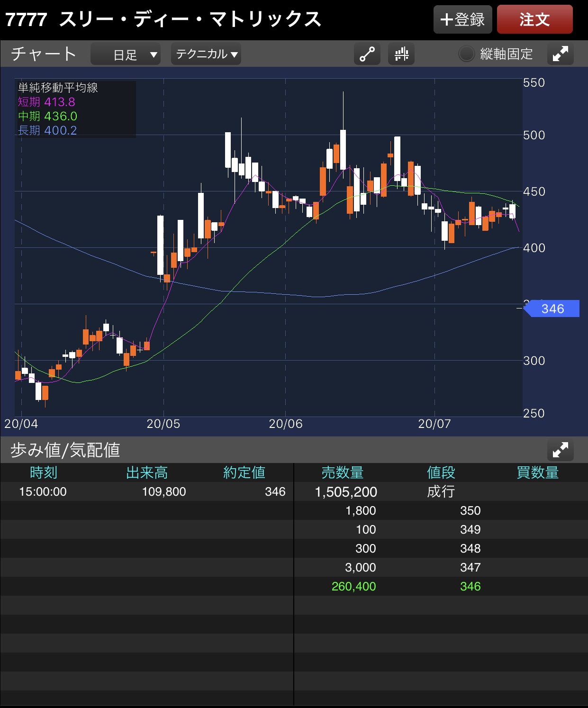The height and width of the screenshot is (708, 588).
Task: Tap the candlestick chart type icon
Action: (401, 54)
